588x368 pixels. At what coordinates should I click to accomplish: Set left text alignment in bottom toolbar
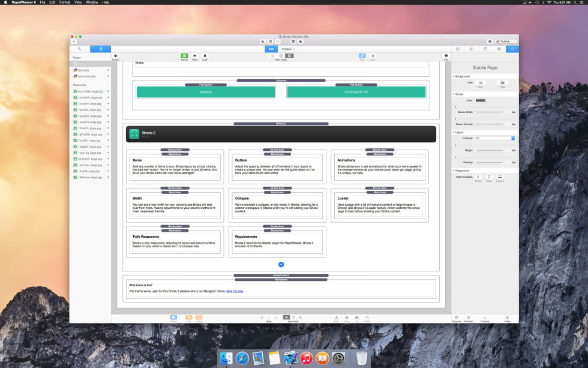(x=287, y=318)
